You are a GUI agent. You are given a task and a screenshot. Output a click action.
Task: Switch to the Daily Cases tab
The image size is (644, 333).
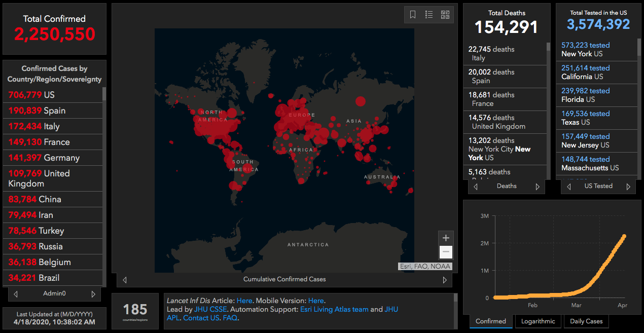tap(586, 321)
